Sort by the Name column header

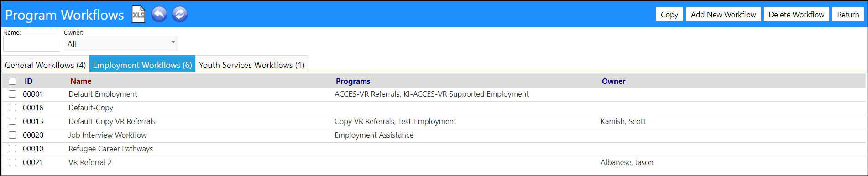pos(81,81)
